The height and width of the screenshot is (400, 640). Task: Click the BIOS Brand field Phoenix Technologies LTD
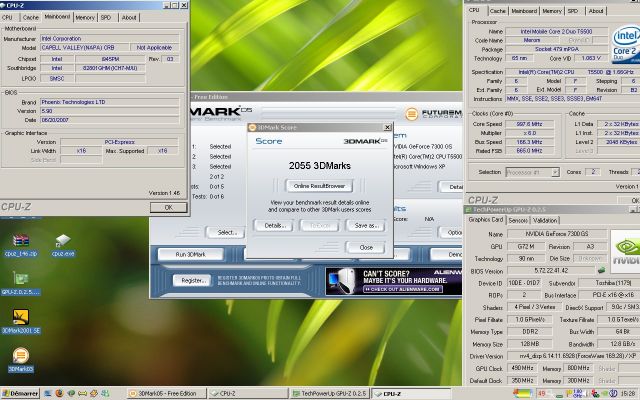[109, 102]
